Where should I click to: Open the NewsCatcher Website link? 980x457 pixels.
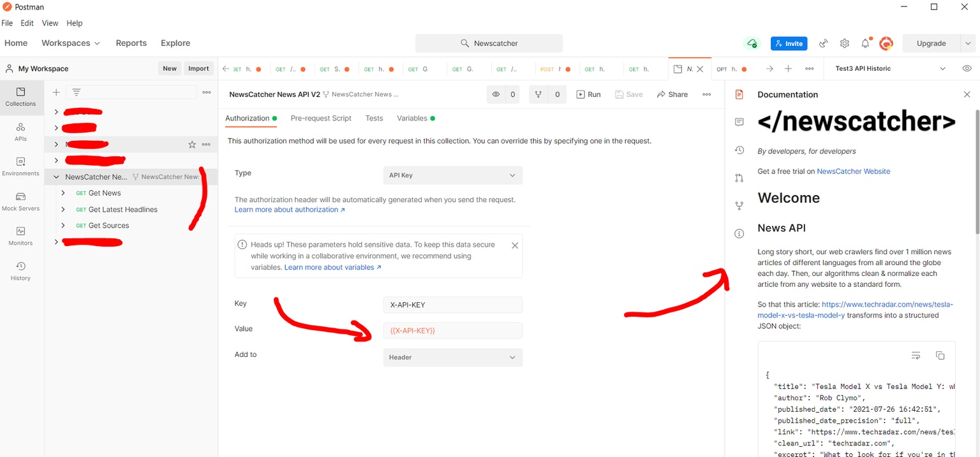coord(853,171)
